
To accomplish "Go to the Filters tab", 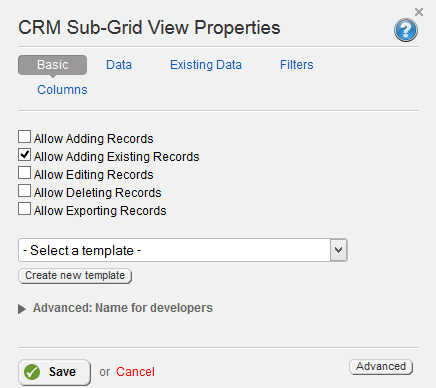I will pos(297,65).
